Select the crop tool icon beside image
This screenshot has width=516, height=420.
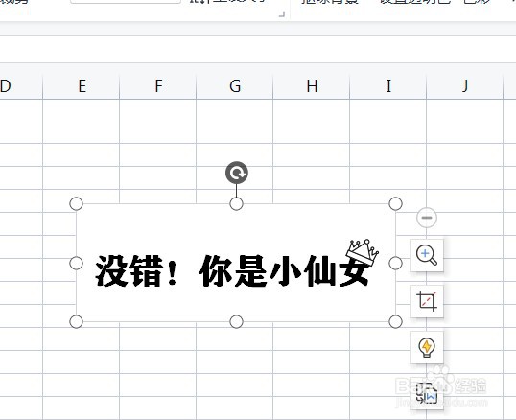427,301
